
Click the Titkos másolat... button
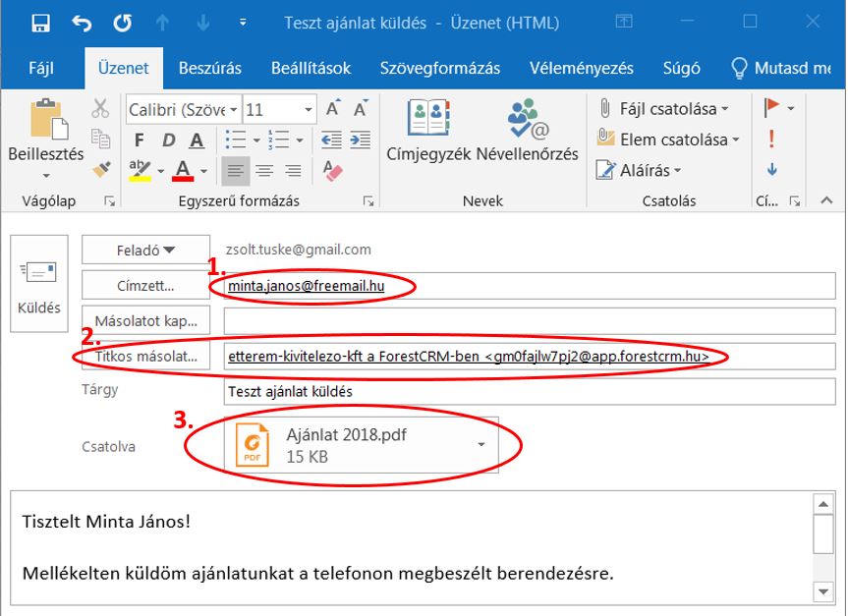(x=145, y=356)
